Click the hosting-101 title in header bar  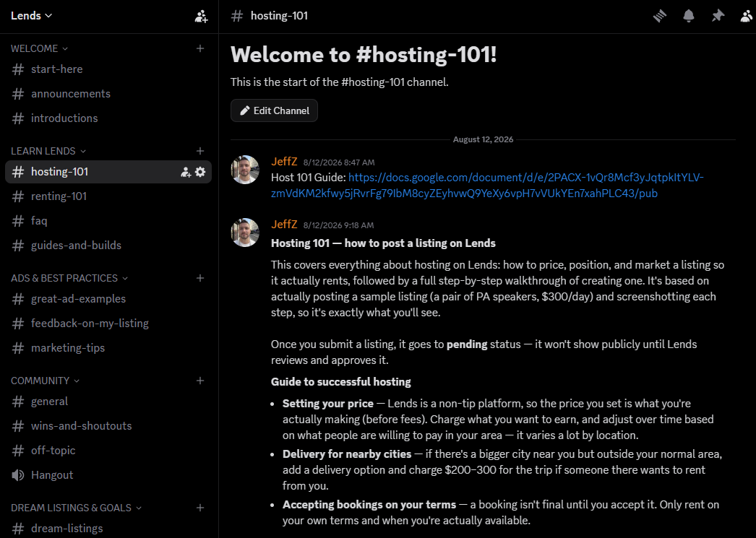[x=279, y=16]
